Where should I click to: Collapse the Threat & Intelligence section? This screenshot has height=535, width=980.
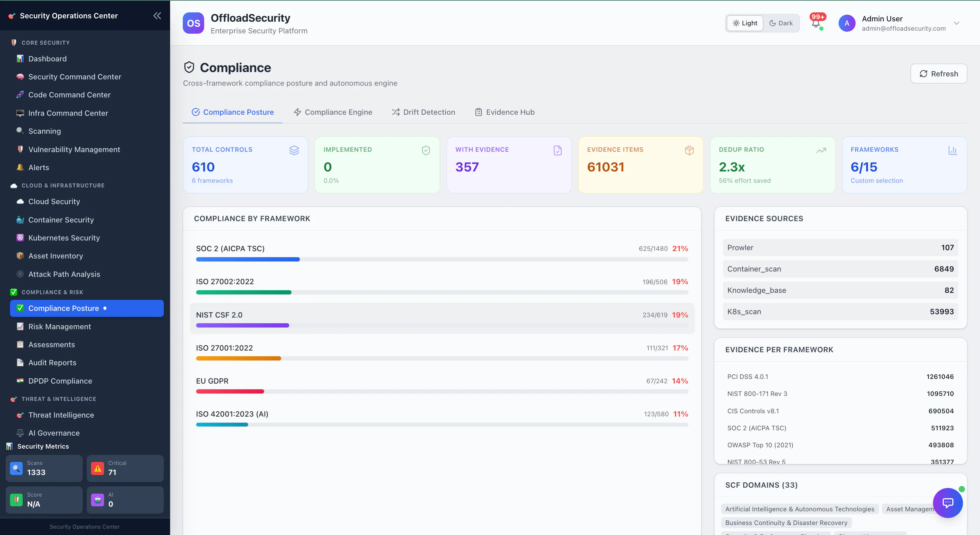coord(59,399)
